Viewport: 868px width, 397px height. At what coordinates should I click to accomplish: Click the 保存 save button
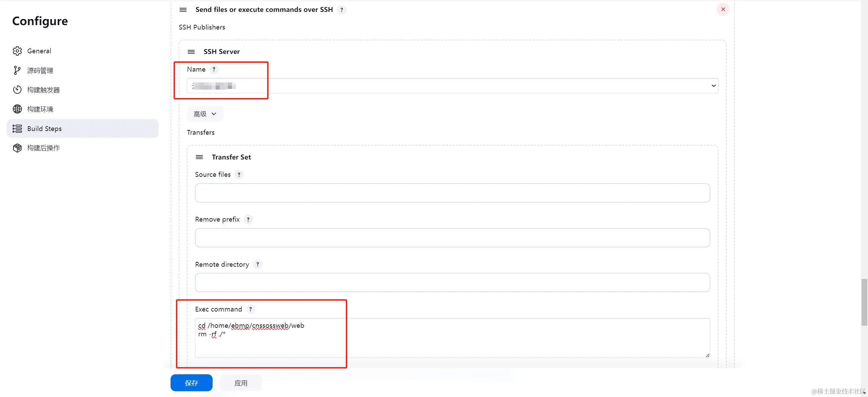coord(191,383)
